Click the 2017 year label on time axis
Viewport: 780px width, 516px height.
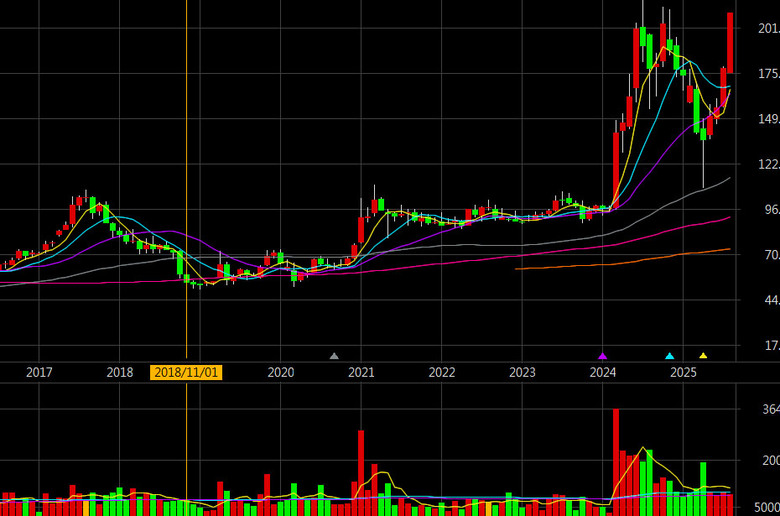[39, 372]
